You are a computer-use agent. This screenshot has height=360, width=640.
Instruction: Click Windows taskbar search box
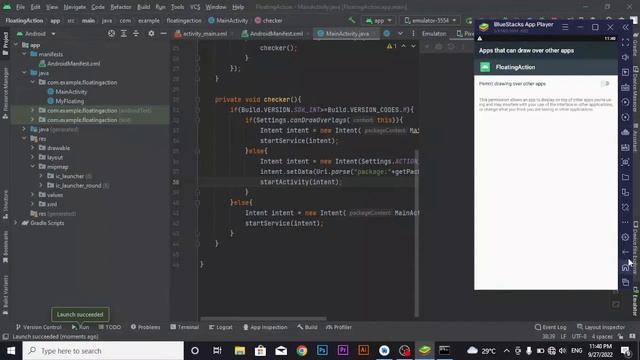(103, 351)
